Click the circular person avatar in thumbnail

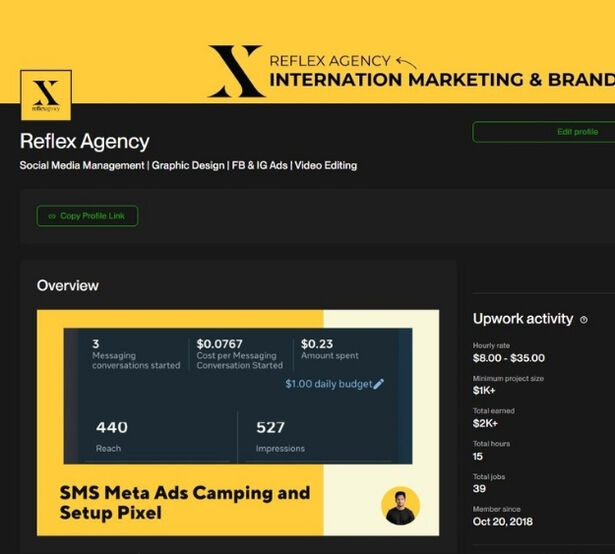pos(401,506)
